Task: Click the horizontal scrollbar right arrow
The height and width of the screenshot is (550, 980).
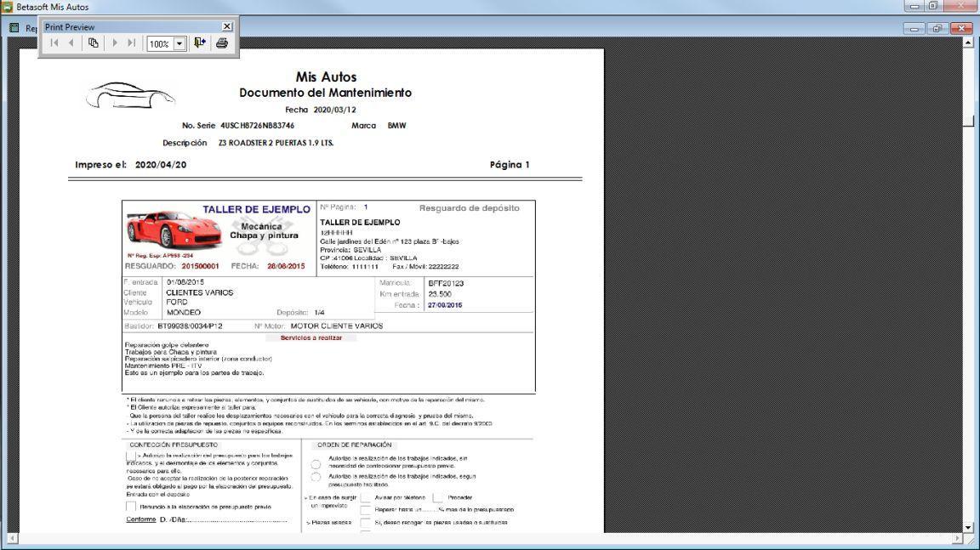Action: pos(958,538)
